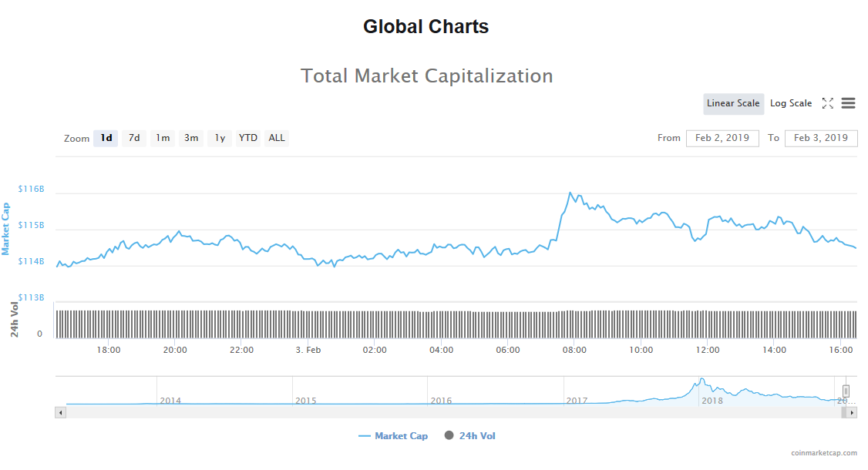Click the navigator scroll right arrow
868x470 pixels.
point(852,412)
